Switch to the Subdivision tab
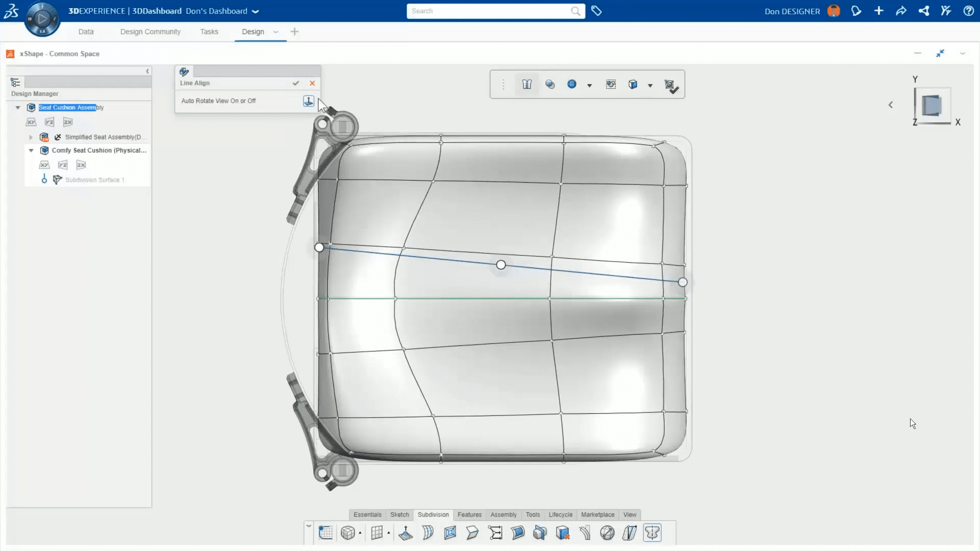The height and width of the screenshot is (551, 980). [433, 515]
